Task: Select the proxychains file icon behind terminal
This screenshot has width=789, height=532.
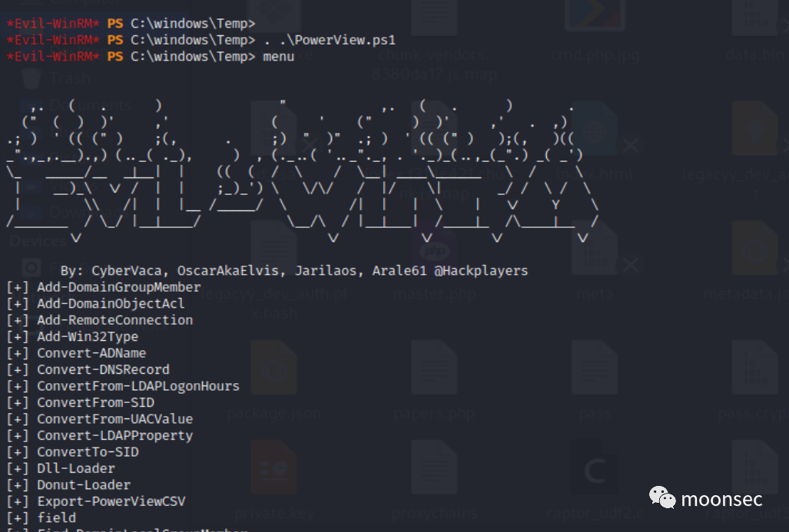Action: [434, 468]
